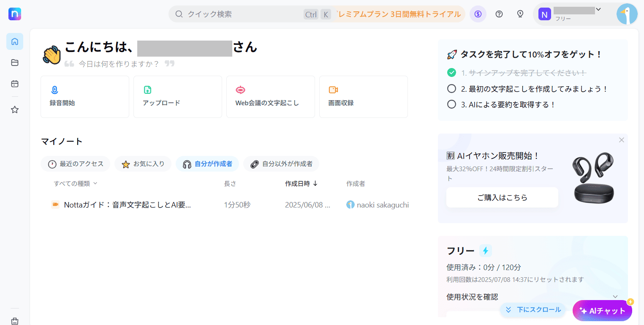Viewport: 644px width, 325px height.
Task: Switch to the 最近のアクセス filter tab
Action: tap(75, 164)
